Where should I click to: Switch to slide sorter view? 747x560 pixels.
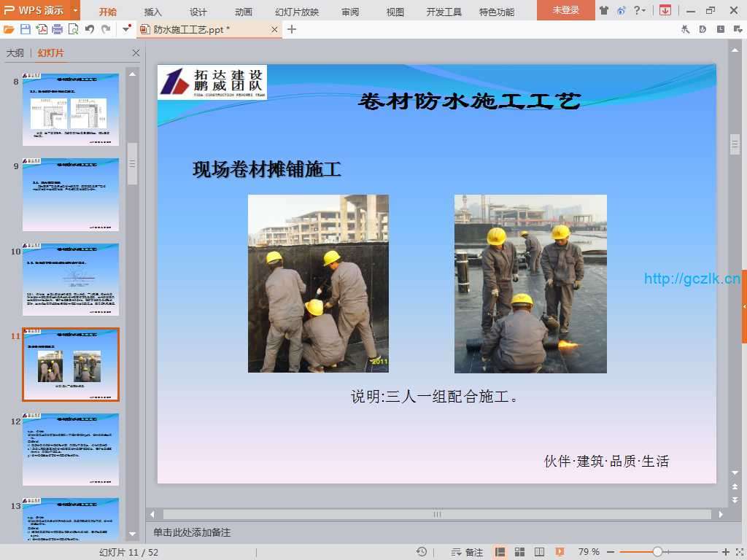click(519, 552)
